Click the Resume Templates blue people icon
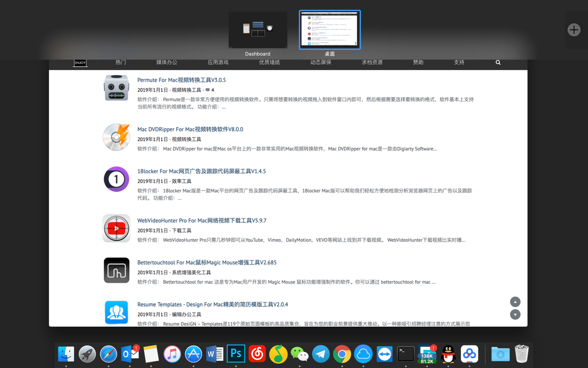 click(x=116, y=313)
